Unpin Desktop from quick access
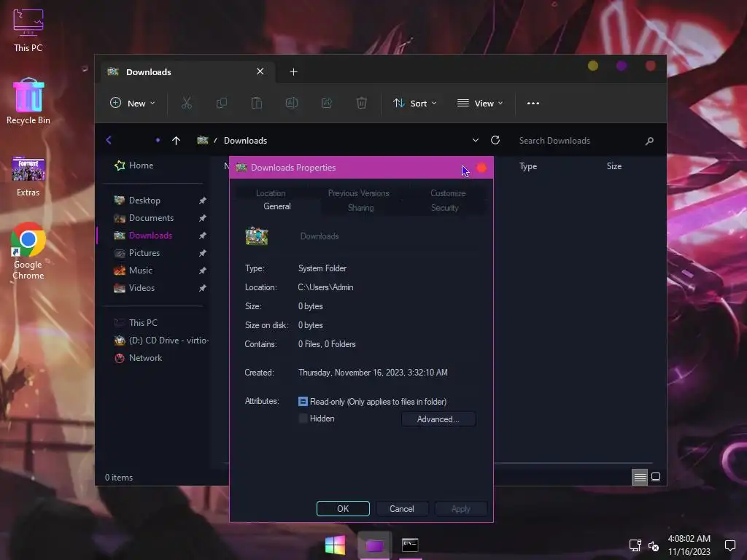This screenshot has width=747, height=560. pos(203,201)
